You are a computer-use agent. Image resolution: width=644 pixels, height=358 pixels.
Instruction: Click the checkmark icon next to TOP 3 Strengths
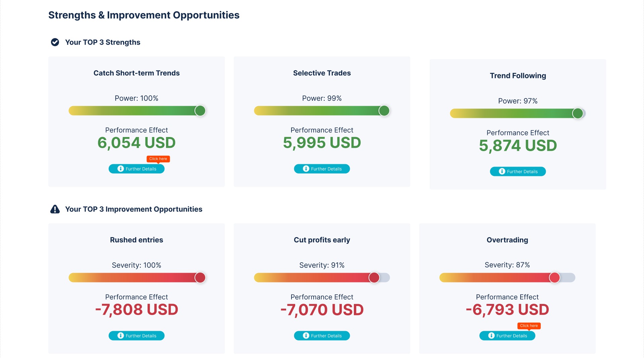tap(55, 42)
